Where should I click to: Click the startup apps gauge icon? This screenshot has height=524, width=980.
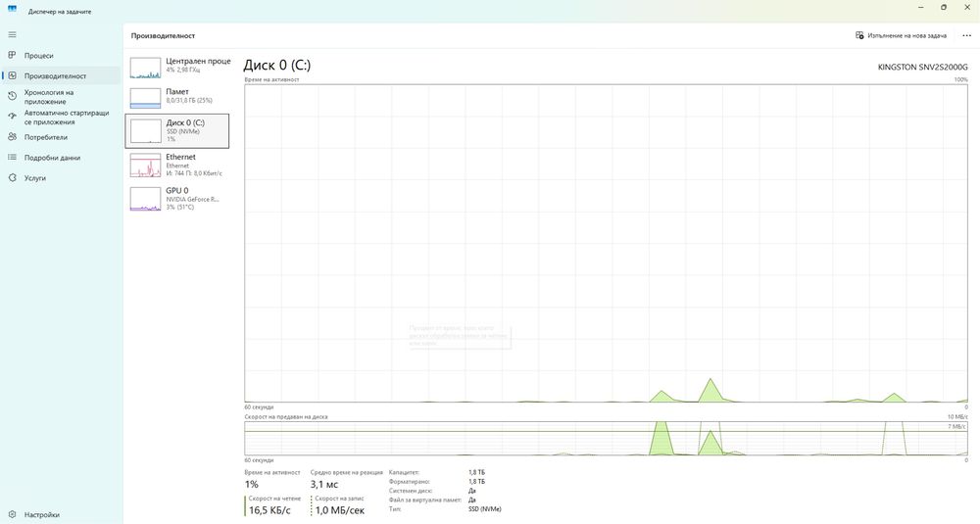pyautogui.click(x=12, y=117)
